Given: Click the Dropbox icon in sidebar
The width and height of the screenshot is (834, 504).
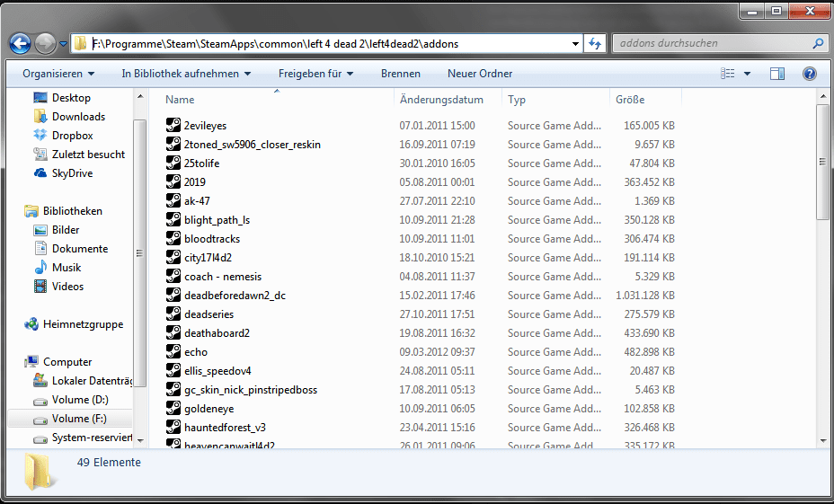Looking at the screenshot, I should (40, 136).
